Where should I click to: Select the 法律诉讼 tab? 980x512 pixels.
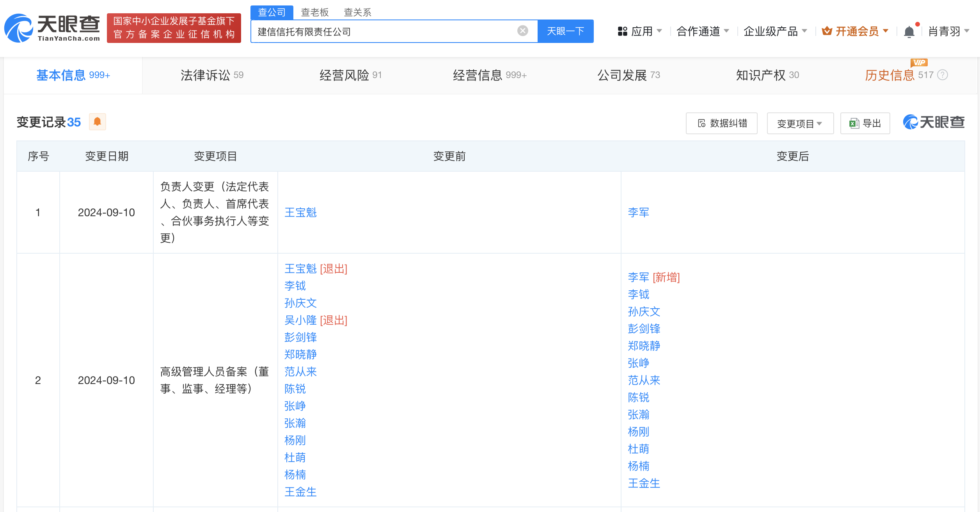[x=212, y=75]
